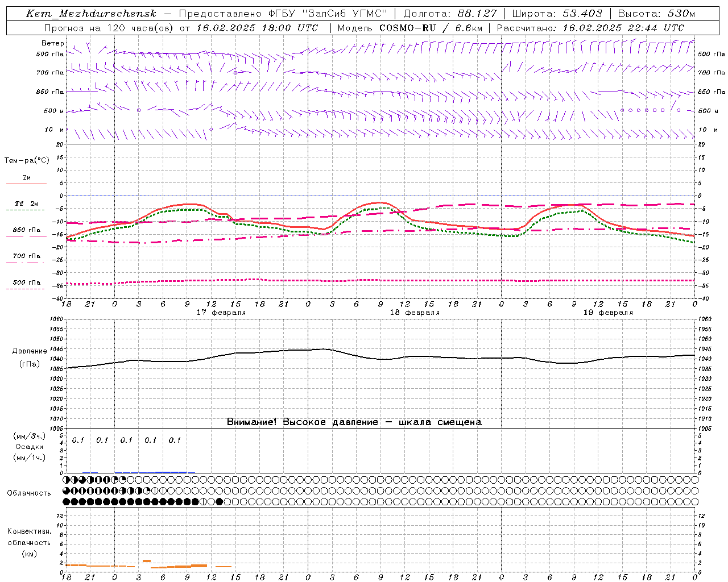Click the Рассчитано 22:44 UTC timestamp
This screenshot has height=582, width=728.
[x=656, y=28]
